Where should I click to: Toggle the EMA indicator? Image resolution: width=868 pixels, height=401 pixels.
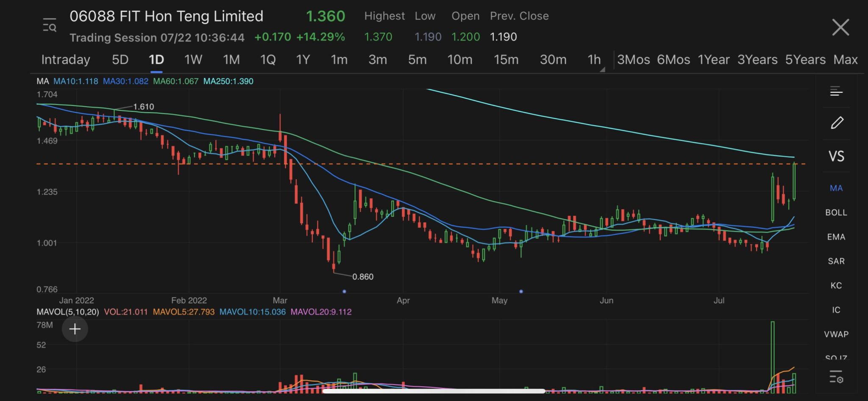836,237
